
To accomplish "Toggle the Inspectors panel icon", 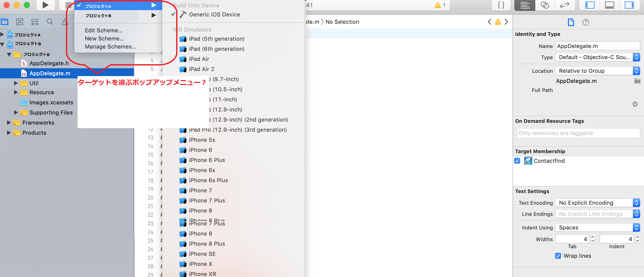I will click(x=629, y=5).
